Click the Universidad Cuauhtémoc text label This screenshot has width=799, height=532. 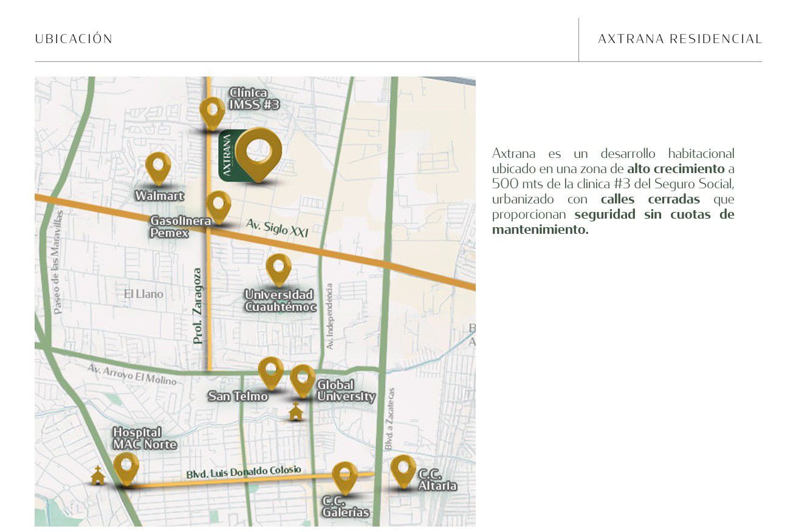click(x=281, y=301)
